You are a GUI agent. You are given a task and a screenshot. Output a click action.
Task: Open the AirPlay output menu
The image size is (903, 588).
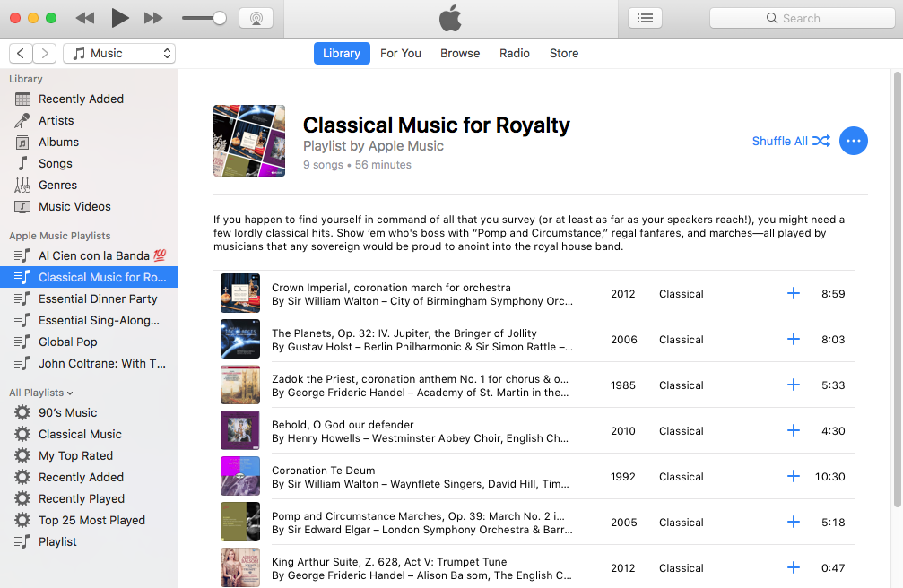256,18
